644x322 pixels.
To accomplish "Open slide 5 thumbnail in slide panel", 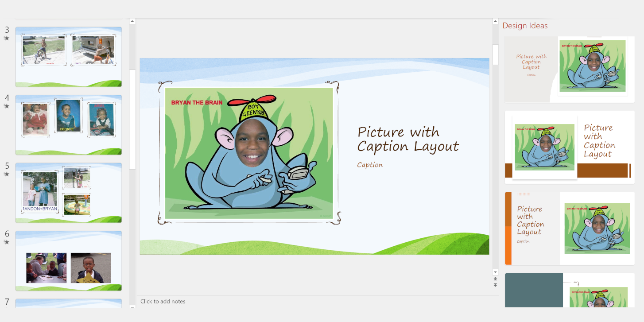I will pos(69,193).
